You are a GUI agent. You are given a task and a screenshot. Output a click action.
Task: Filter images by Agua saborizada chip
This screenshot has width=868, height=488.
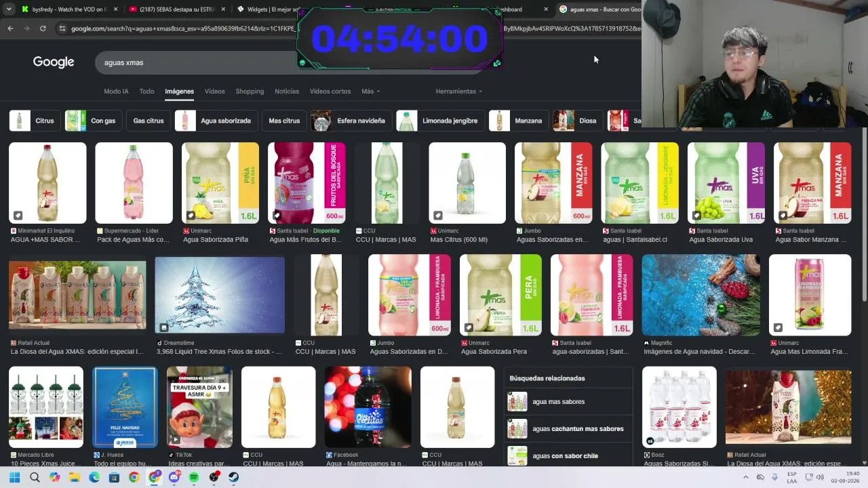[x=216, y=121]
